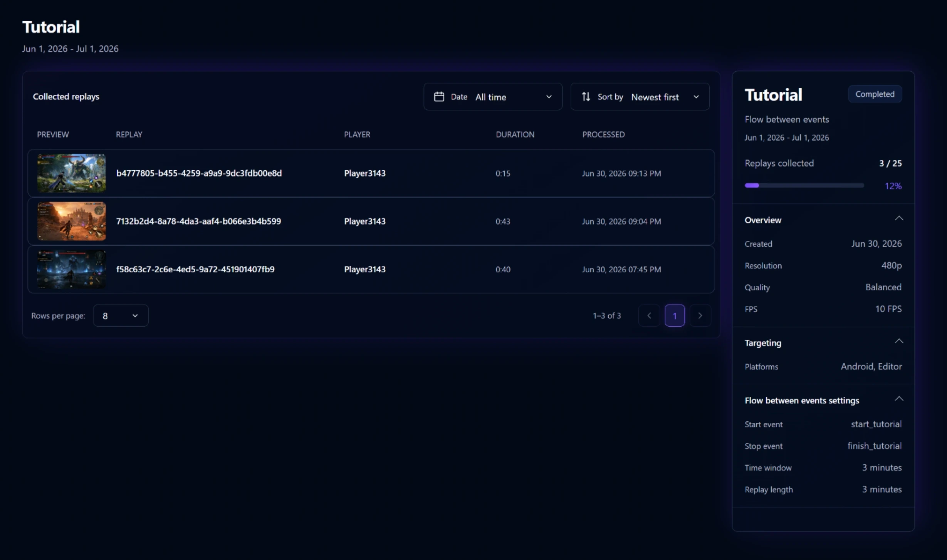Click the dark blue night preview thumbnail
Screen dimensions: 947x560
71,269
